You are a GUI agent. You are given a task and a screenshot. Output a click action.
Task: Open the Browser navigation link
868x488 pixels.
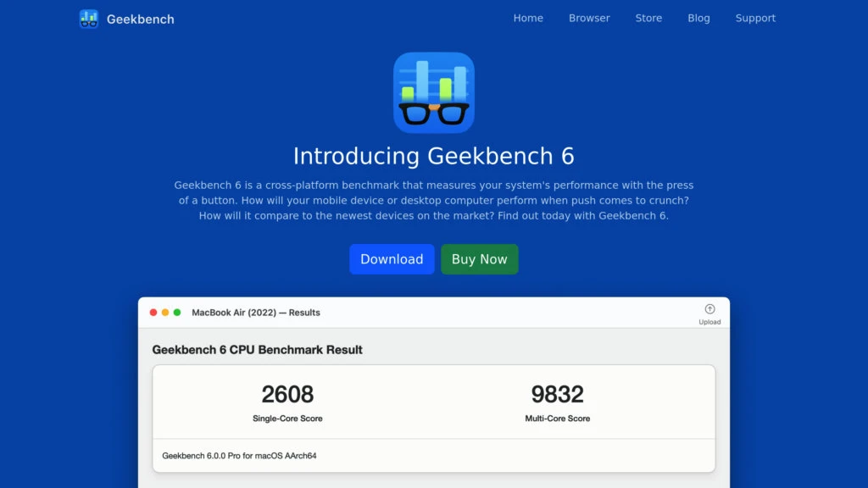coord(589,18)
